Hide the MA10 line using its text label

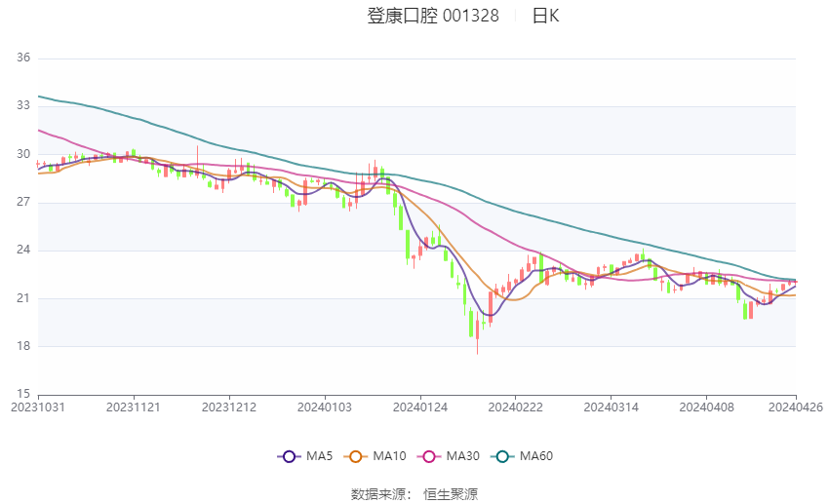tap(390, 456)
